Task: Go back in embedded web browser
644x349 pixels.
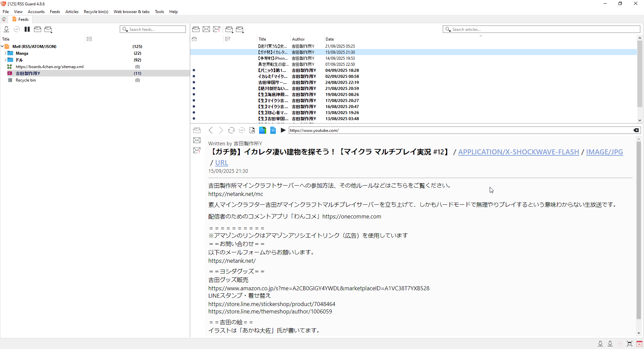Action: (211, 130)
